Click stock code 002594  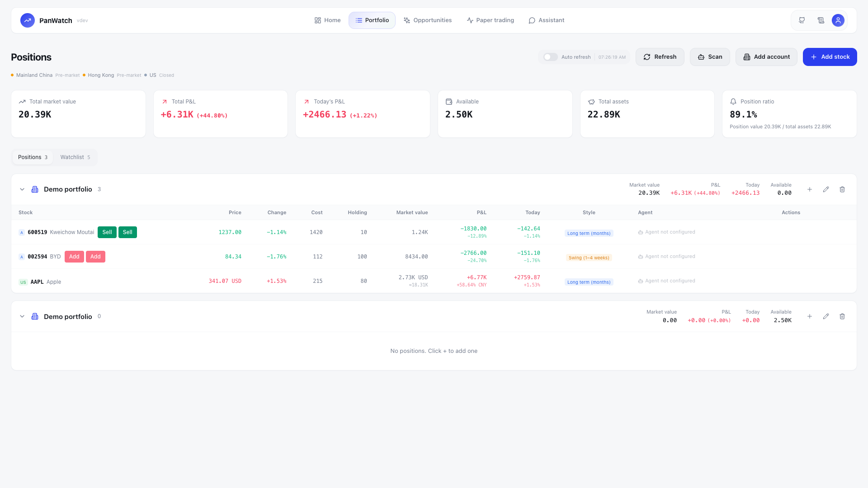(38, 257)
